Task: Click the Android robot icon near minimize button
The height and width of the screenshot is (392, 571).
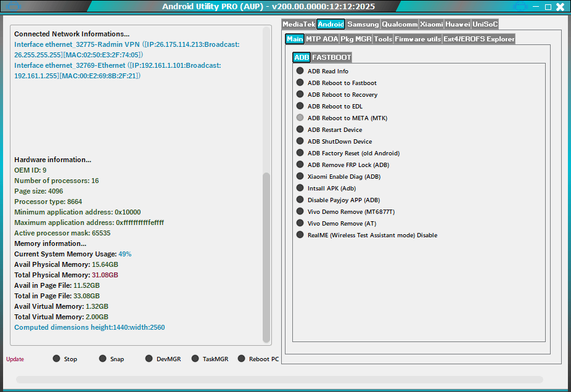Action: 520,6
